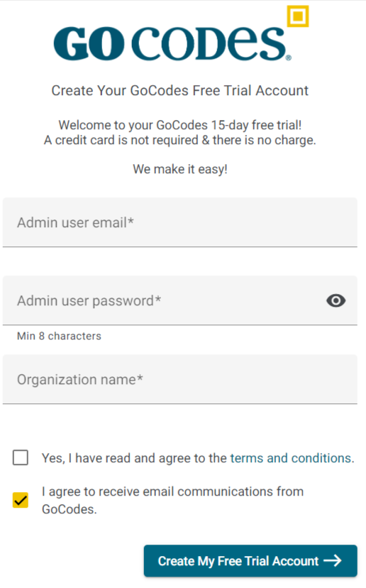Show password using the eye icon

pyautogui.click(x=335, y=300)
